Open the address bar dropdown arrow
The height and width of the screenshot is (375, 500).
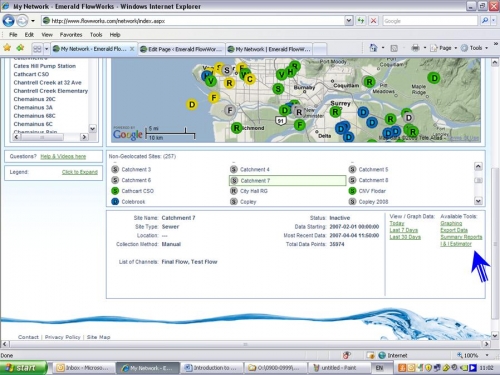[348, 21]
